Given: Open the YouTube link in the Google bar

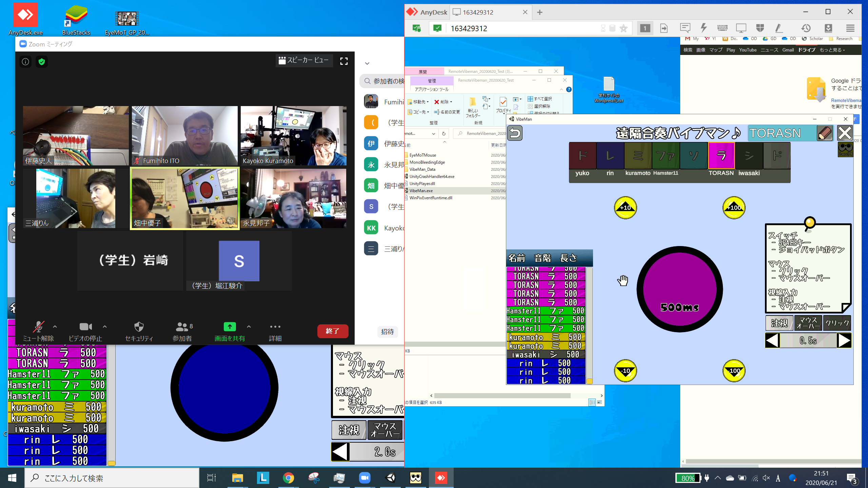Looking at the screenshot, I should (748, 50).
